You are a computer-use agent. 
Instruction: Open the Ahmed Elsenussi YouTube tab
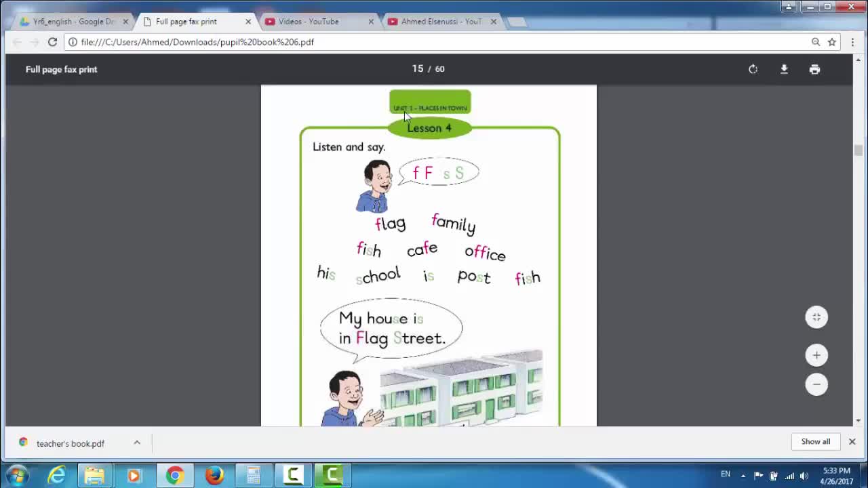click(x=441, y=22)
